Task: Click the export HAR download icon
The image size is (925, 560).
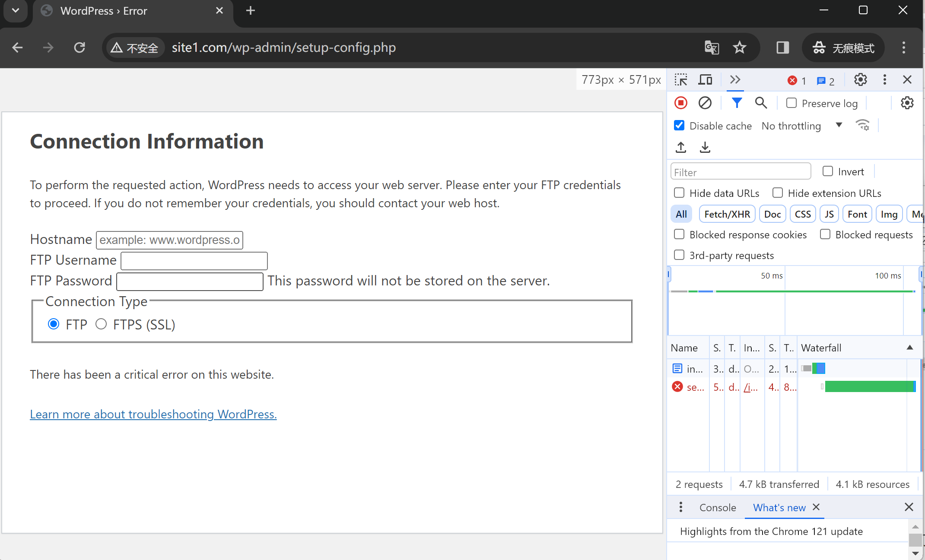Action: [705, 147]
